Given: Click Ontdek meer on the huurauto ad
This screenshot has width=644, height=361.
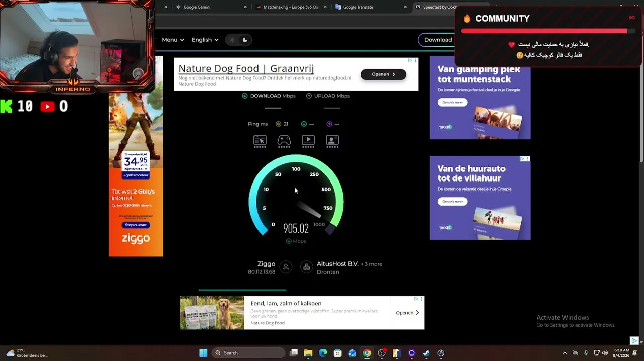Looking at the screenshot, I should click(x=452, y=202).
